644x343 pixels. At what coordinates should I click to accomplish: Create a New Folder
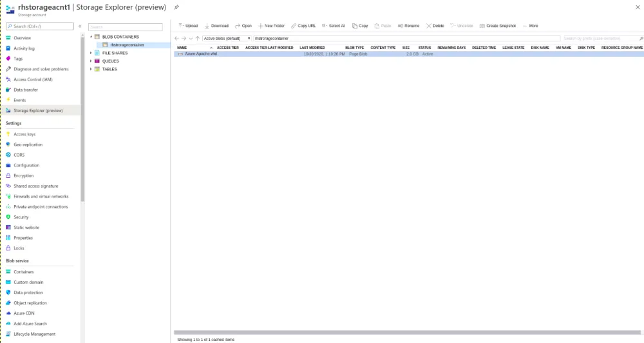coord(271,26)
